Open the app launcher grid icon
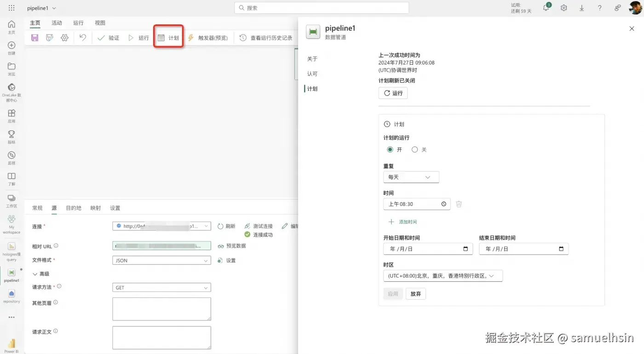This screenshot has height=354, width=644. tap(11, 8)
